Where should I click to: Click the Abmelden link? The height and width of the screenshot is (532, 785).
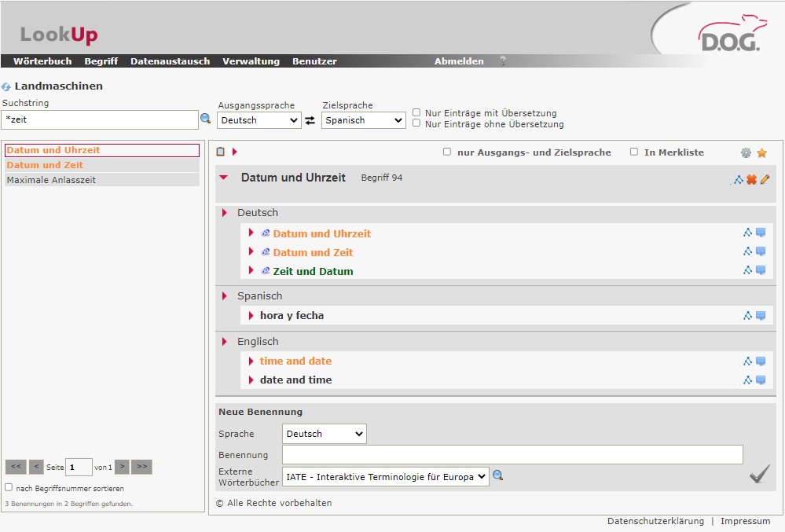tap(459, 61)
